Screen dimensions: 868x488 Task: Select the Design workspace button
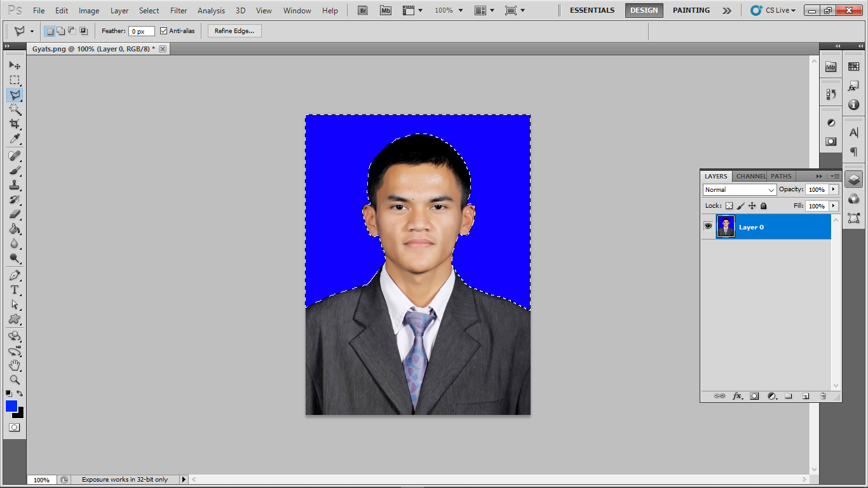tap(644, 10)
